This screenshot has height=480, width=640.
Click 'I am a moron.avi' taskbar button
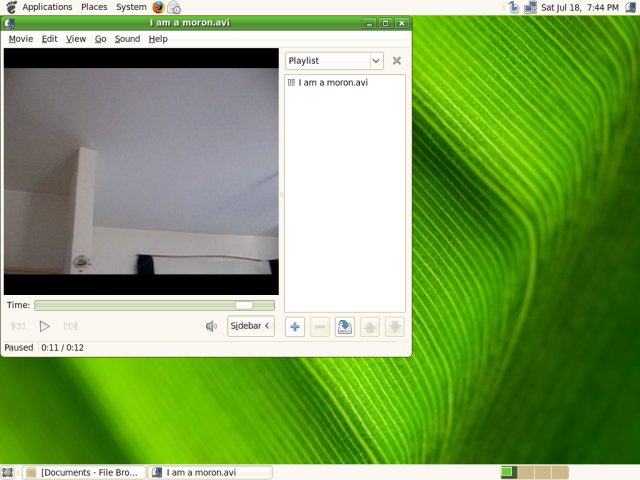click(x=210, y=472)
